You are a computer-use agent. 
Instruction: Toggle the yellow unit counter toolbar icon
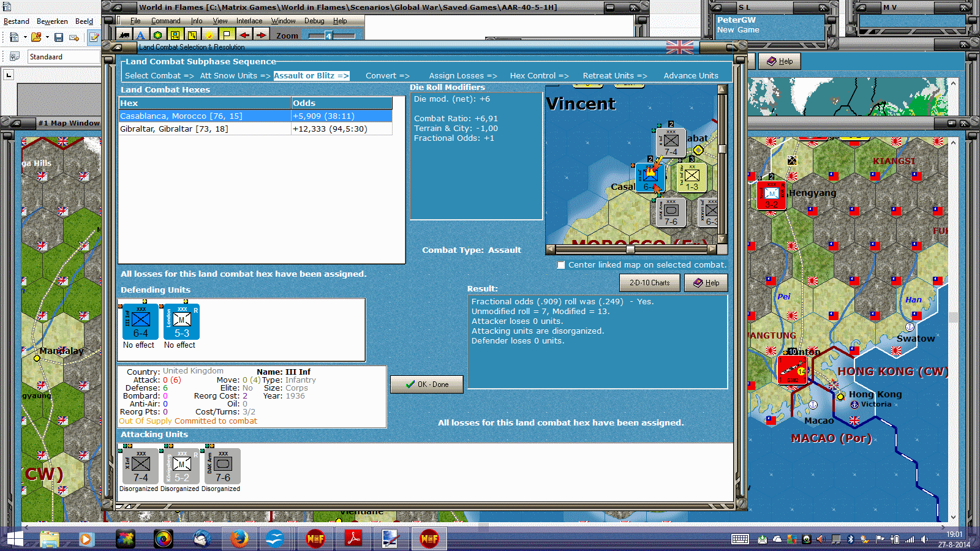click(x=175, y=36)
